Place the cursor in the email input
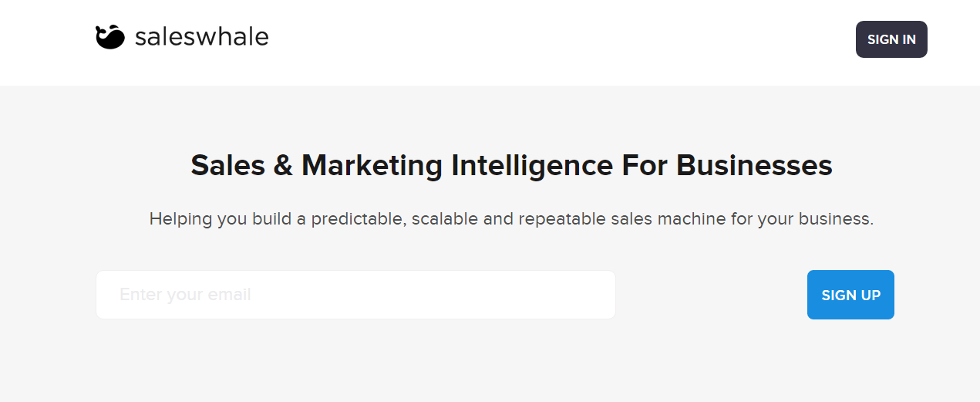This screenshot has height=402, width=980. point(355,295)
